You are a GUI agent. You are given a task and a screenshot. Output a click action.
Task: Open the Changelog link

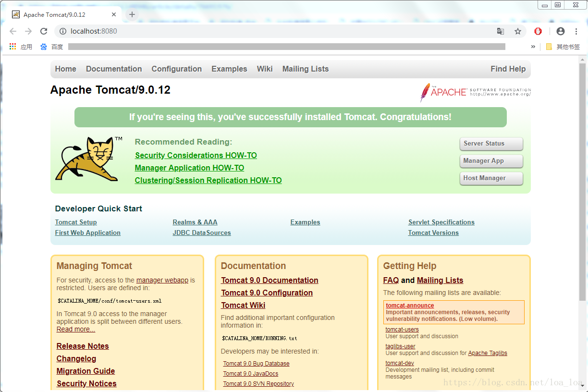coord(76,358)
